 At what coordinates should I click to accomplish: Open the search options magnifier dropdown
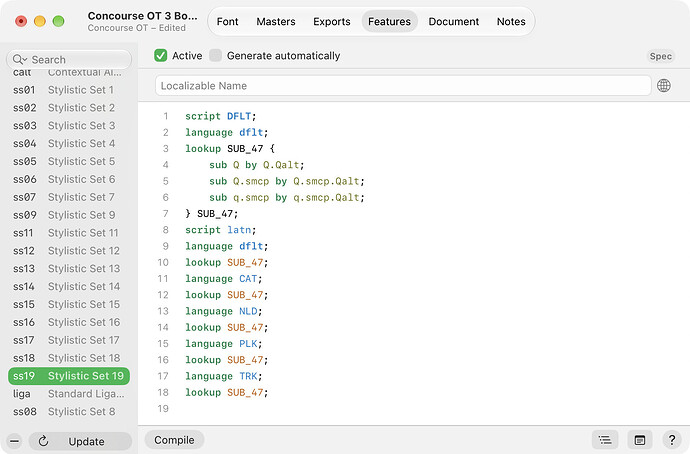coord(20,59)
